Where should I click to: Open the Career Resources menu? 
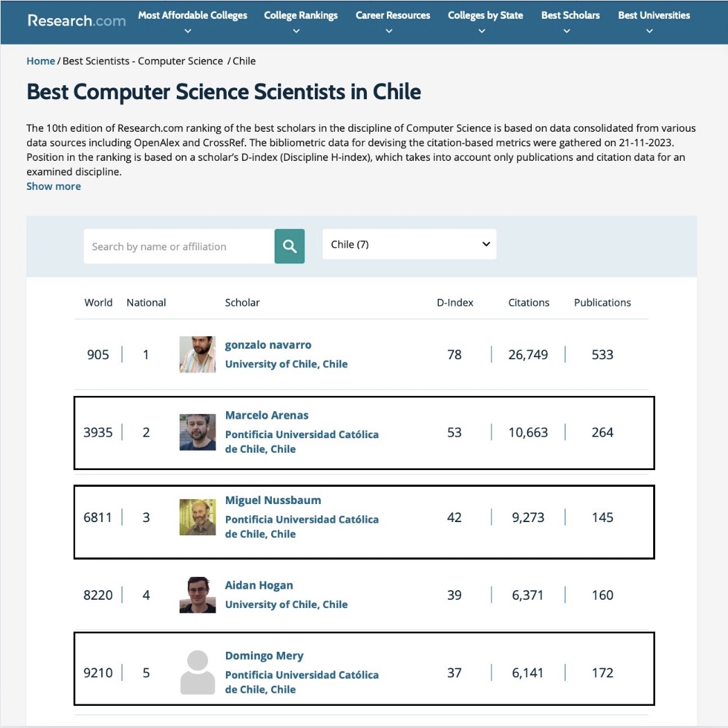[392, 15]
